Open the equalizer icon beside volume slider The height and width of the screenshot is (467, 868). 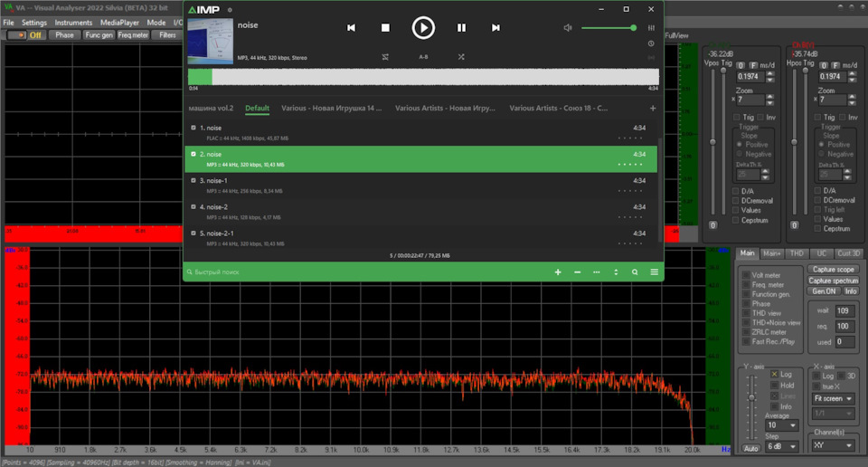coord(651,28)
